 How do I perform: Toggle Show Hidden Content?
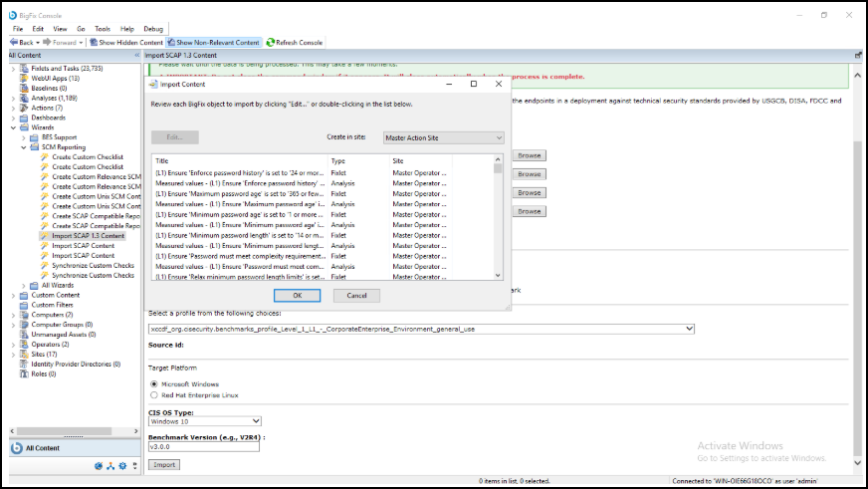[126, 42]
